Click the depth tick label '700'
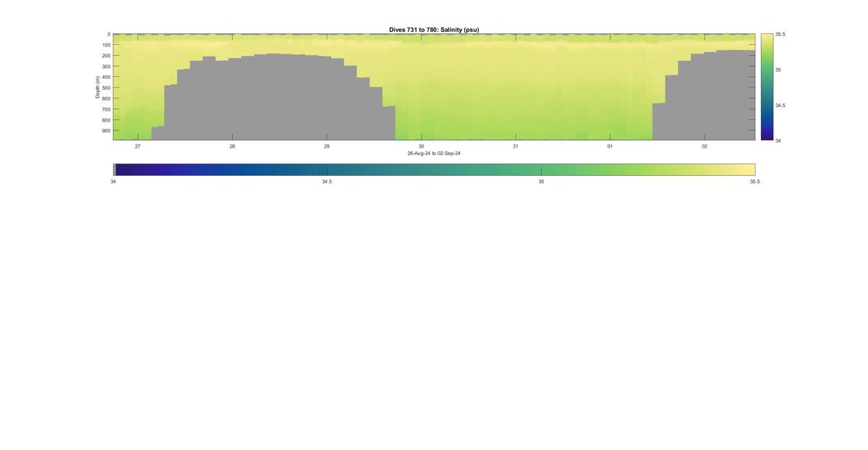The image size is (868, 450). (106, 109)
